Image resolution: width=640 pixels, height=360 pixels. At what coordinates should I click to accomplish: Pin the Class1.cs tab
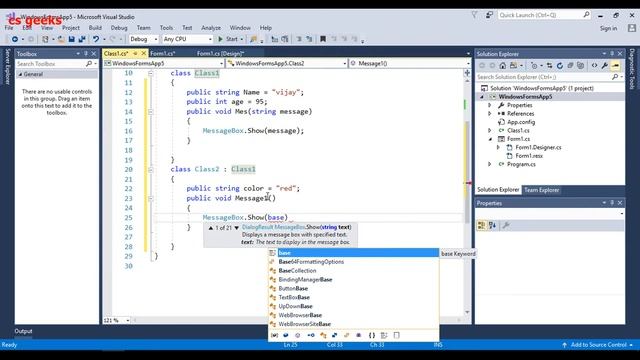135,53
